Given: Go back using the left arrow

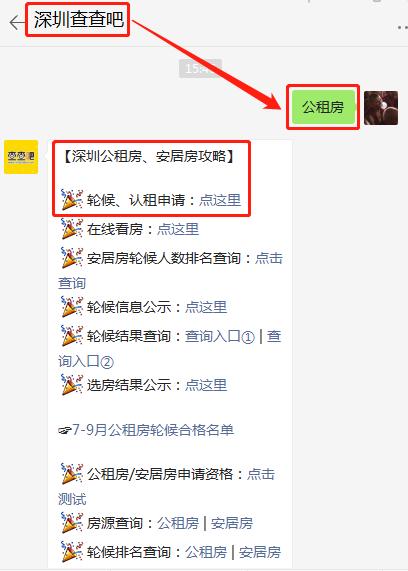Looking at the screenshot, I should (x=16, y=23).
